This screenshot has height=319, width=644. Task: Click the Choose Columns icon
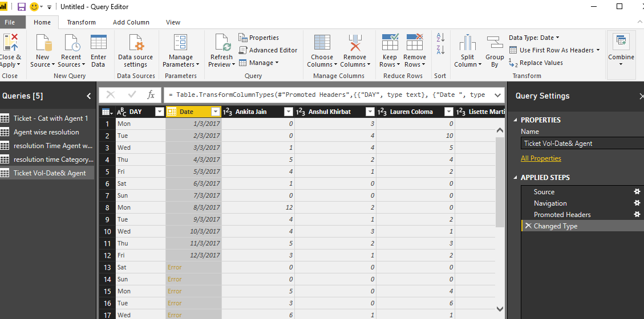(x=322, y=43)
